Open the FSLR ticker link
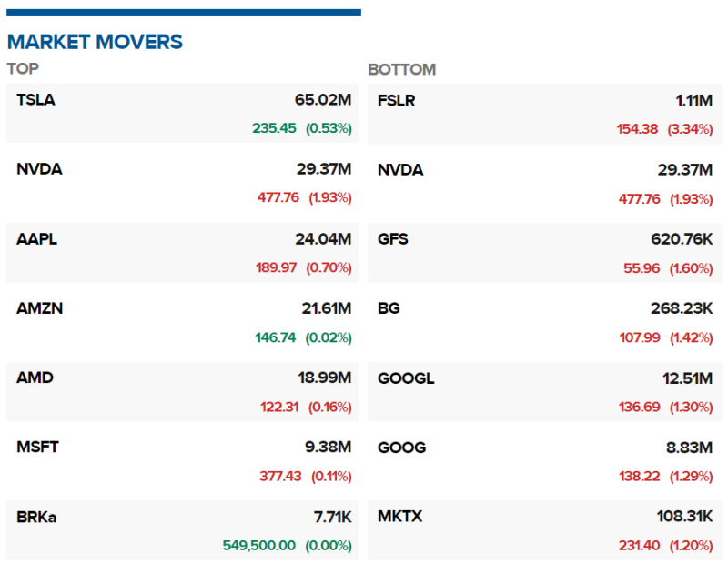728x564 pixels. (397, 101)
